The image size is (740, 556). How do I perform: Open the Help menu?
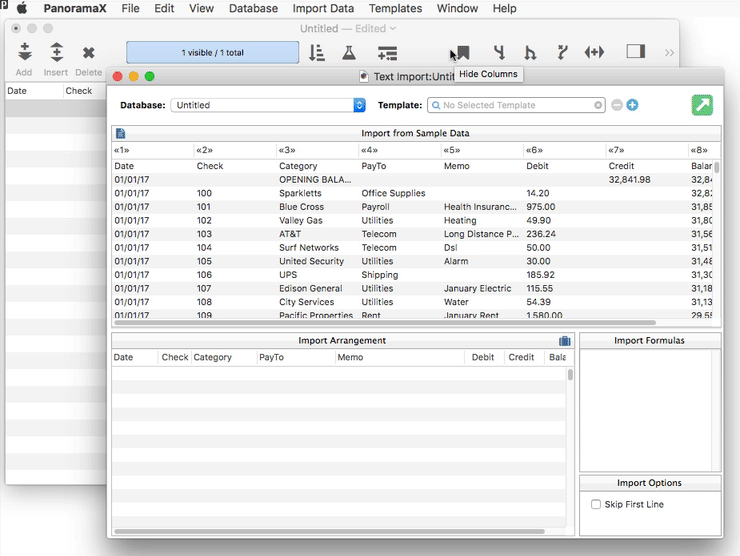[x=505, y=8]
